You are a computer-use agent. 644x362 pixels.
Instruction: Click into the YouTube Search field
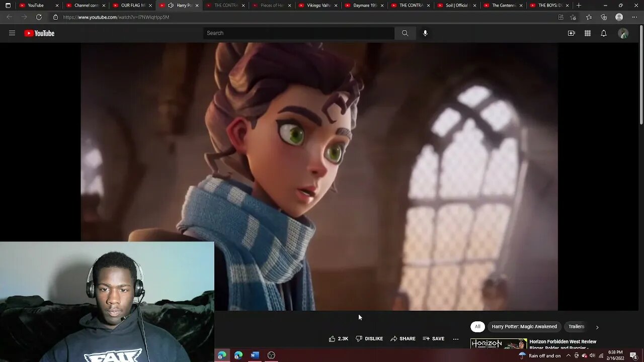point(299,33)
